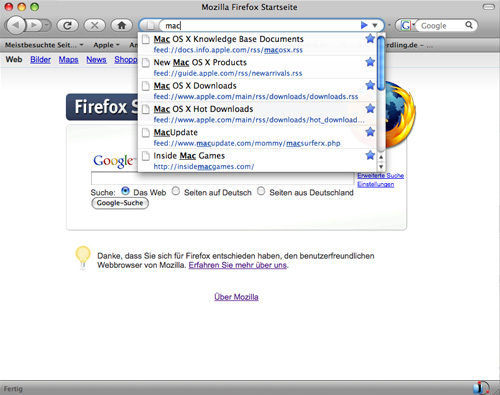The image size is (500, 395).
Task: Select the Inside Mac Games suggestion
Action: pos(257,160)
